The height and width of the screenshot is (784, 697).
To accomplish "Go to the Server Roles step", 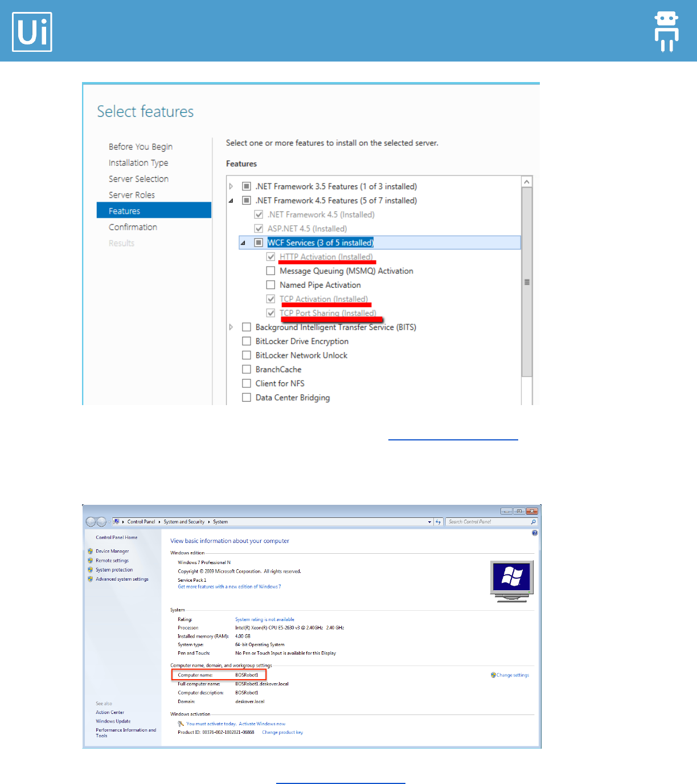I will coord(132,195).
